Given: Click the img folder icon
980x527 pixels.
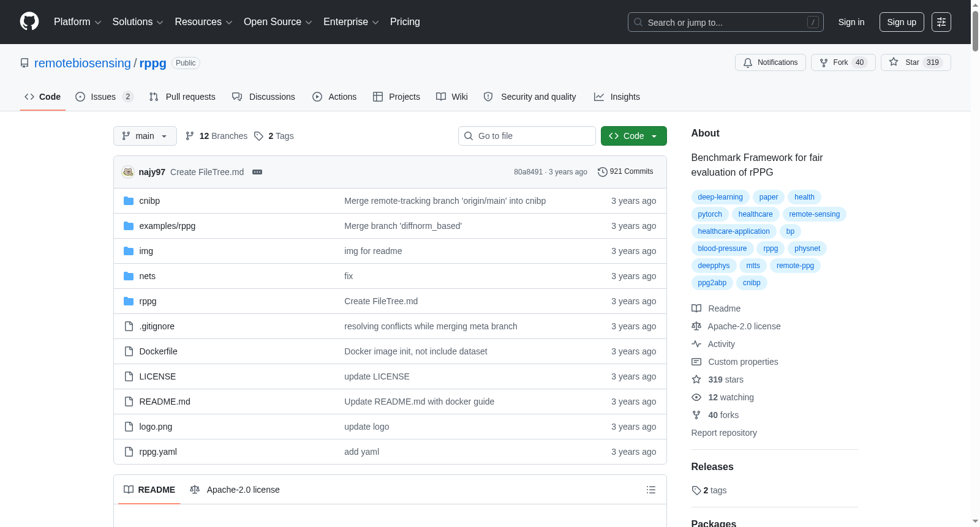Looking at the screenshot, I should (x=129, y=251).
